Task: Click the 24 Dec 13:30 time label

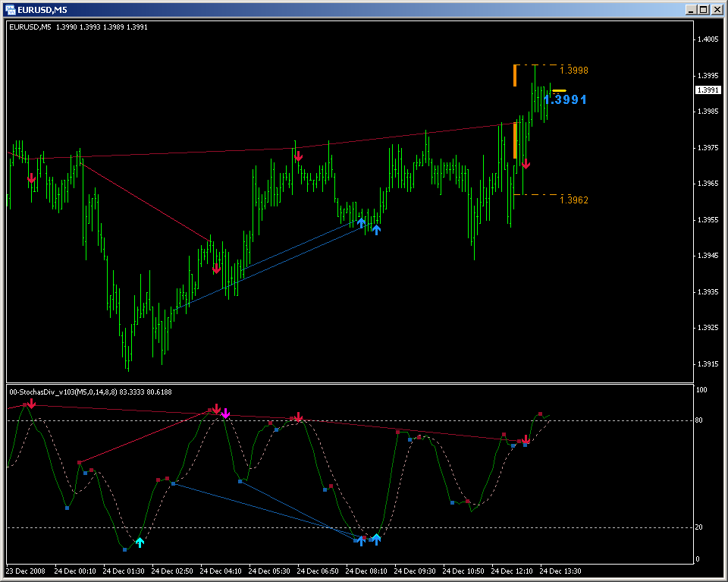Action: click(560, 571)
